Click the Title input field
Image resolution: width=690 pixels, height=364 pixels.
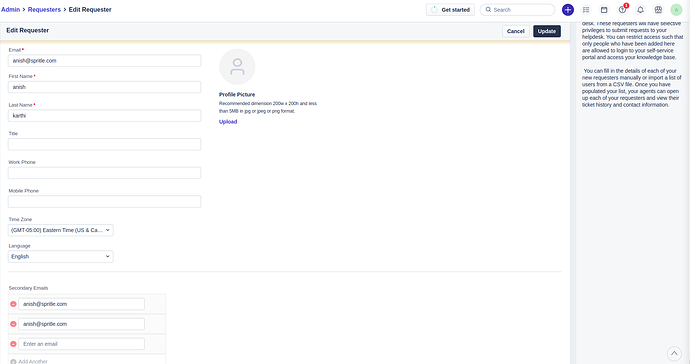[104, 144]
